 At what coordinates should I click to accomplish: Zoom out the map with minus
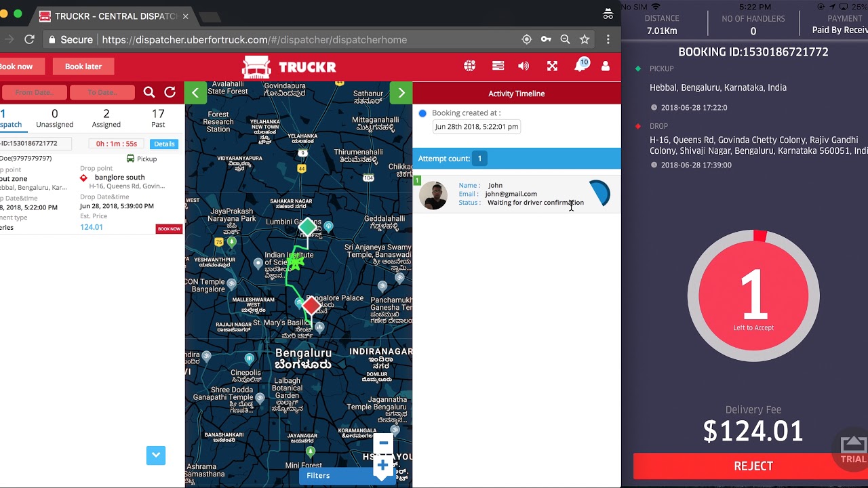383,443
